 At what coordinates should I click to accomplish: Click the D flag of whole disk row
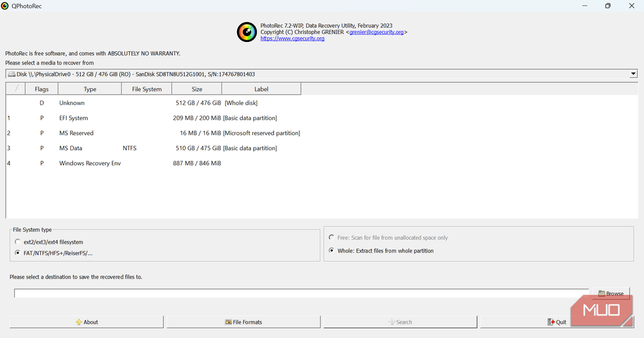coord(42,103)
